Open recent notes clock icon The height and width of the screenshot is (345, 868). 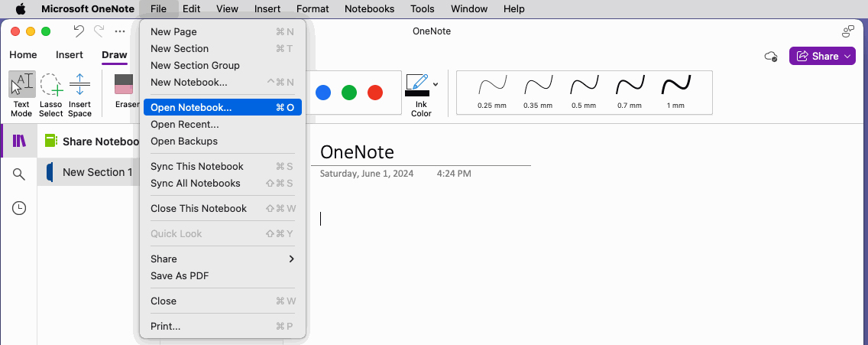pos(19,208)
